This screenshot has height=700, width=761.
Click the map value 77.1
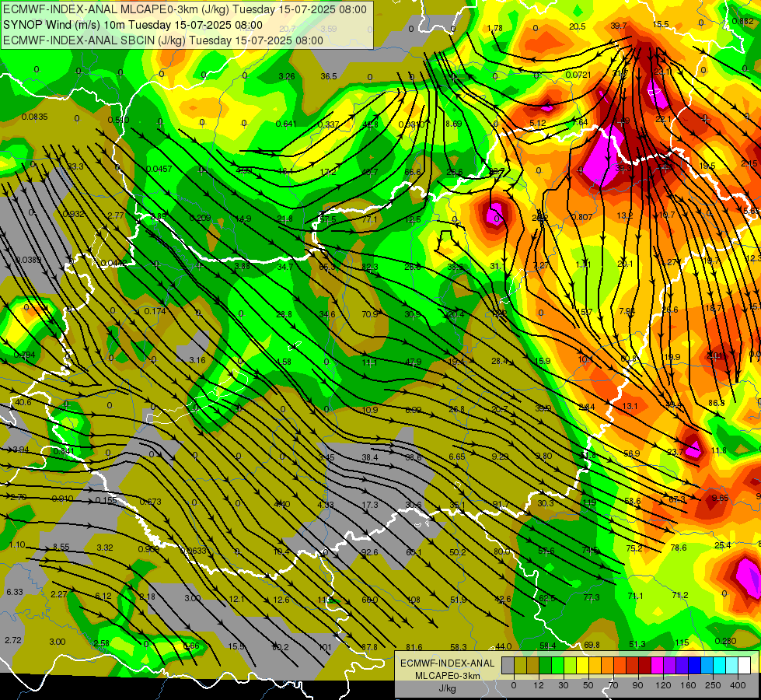coord(369,219)
